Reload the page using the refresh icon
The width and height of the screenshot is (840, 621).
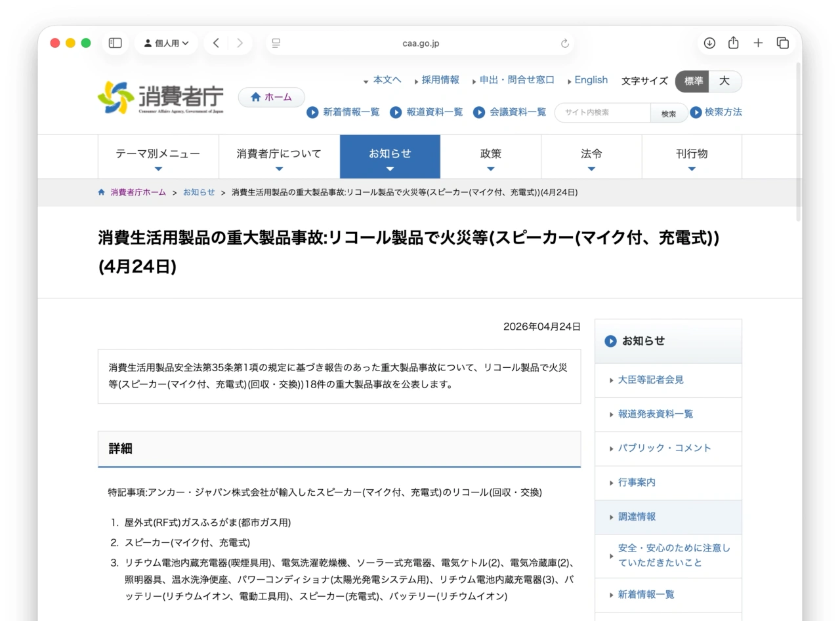[565, 43]
